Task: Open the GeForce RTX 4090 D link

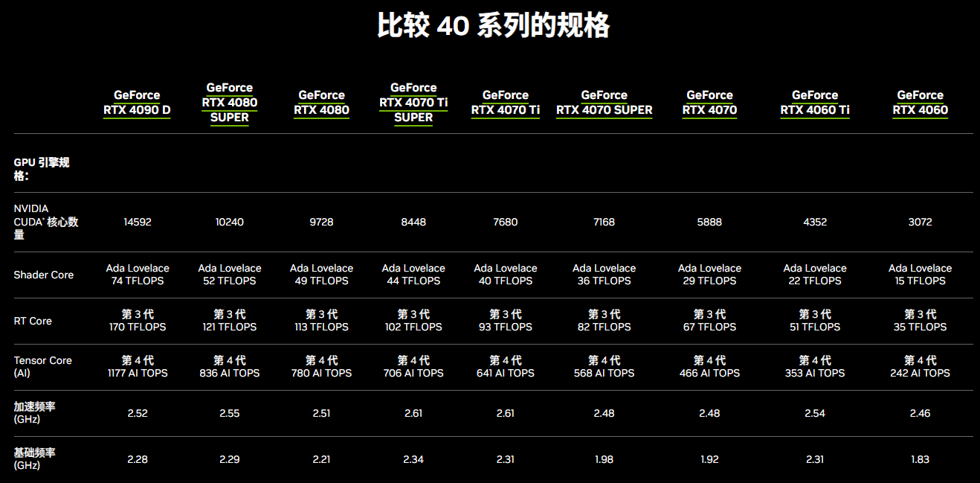Action: (137, 103)
